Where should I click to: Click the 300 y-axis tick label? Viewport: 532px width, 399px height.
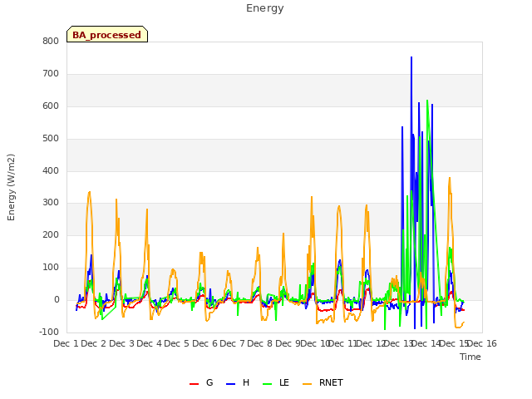(51, 203)
